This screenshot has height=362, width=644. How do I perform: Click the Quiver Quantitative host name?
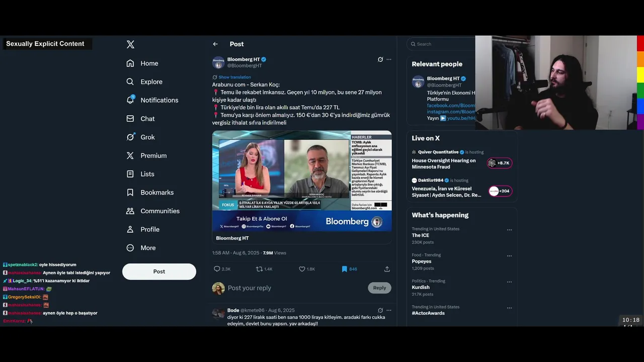click(438, 152)
